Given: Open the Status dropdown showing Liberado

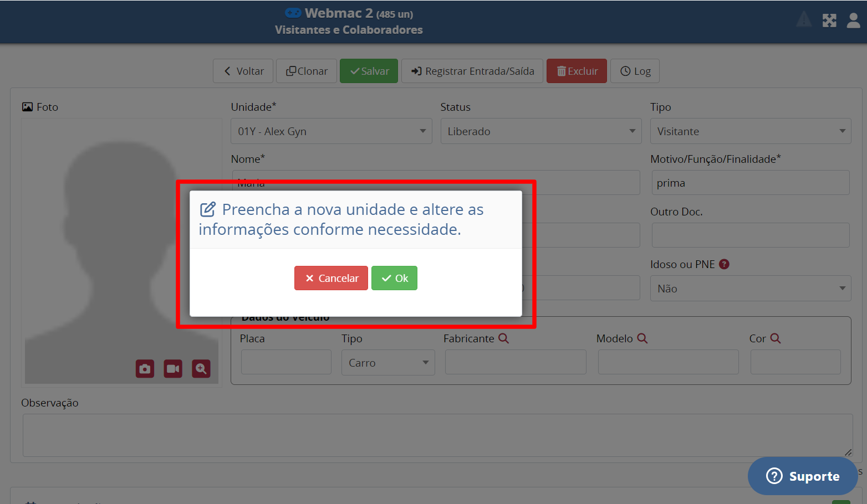Looking at the screenshot, I should click(540, 131).
